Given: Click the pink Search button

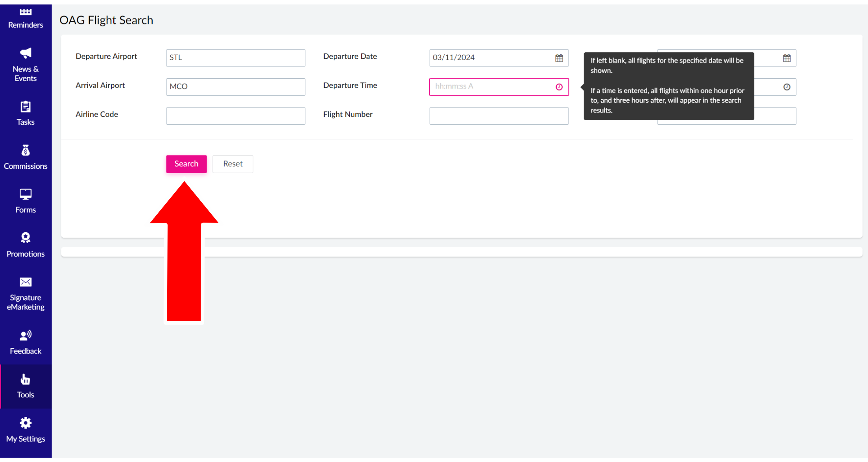Looking at the screenshot, I should (186, 164).
